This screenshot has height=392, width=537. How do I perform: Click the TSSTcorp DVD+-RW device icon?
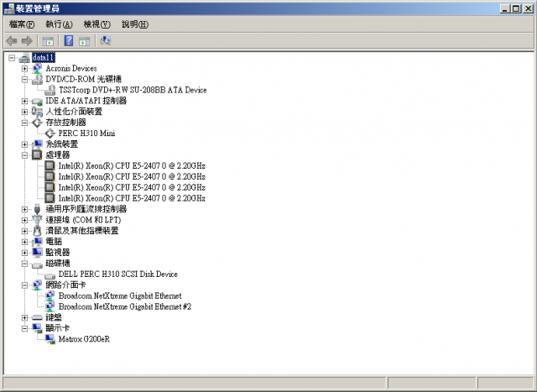click(50, 90)
